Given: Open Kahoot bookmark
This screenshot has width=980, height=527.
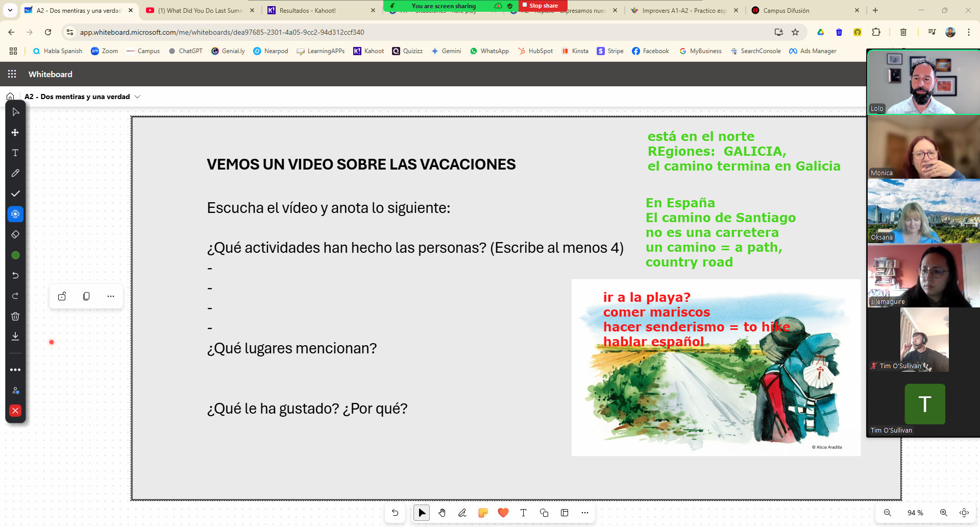Looking at the screenshot, I should coord(369,51).
